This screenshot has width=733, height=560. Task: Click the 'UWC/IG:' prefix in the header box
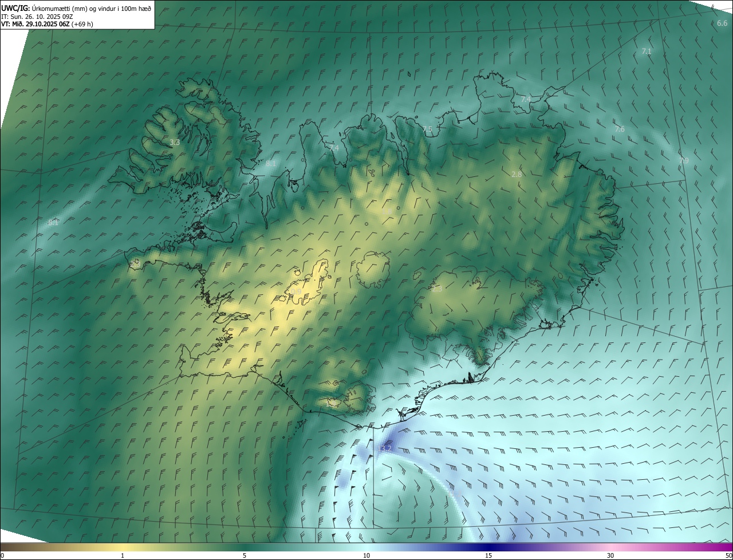click(15, 8)
